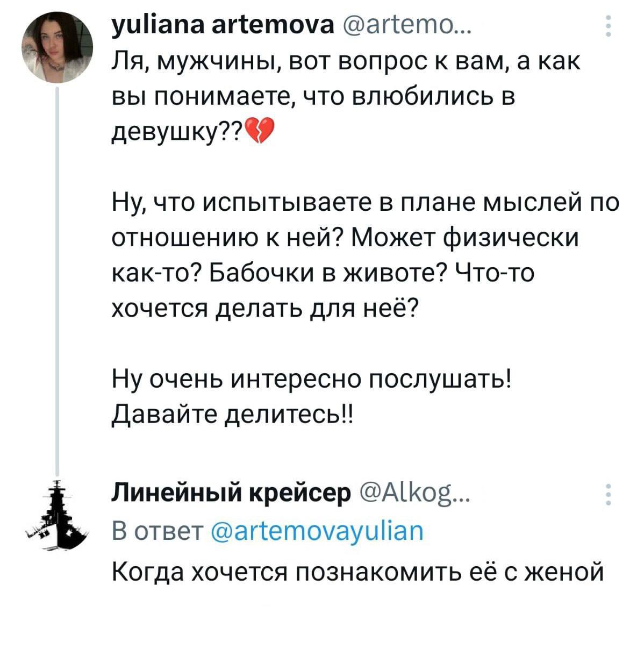Click the "В ответ" label
The width and height of the screenshot is (644, 649).
155,532
